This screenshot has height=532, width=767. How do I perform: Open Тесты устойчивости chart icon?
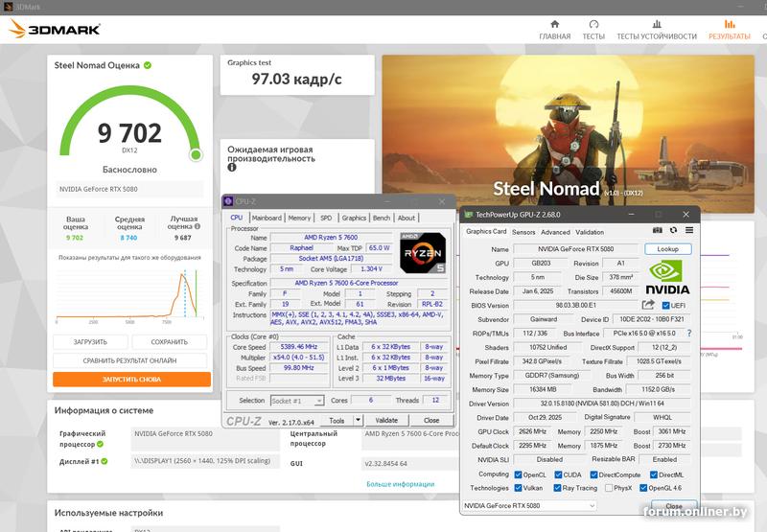coord(657,24)
